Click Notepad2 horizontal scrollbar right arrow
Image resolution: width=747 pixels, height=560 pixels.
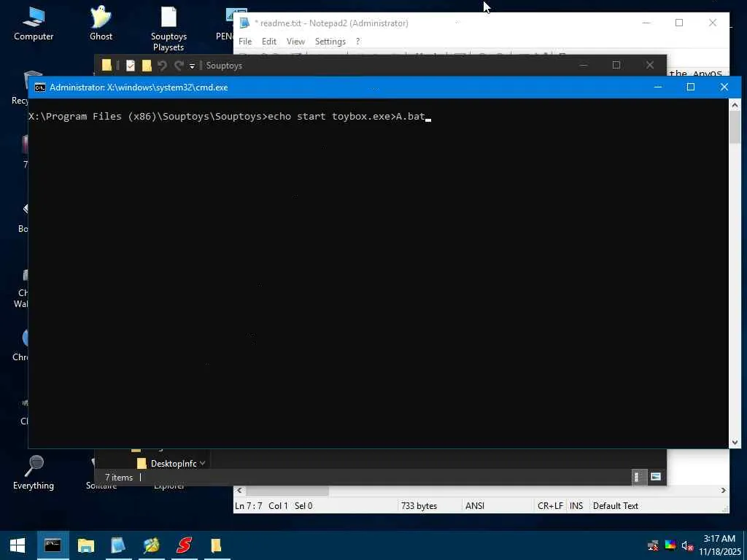click(x=724, y=490)
